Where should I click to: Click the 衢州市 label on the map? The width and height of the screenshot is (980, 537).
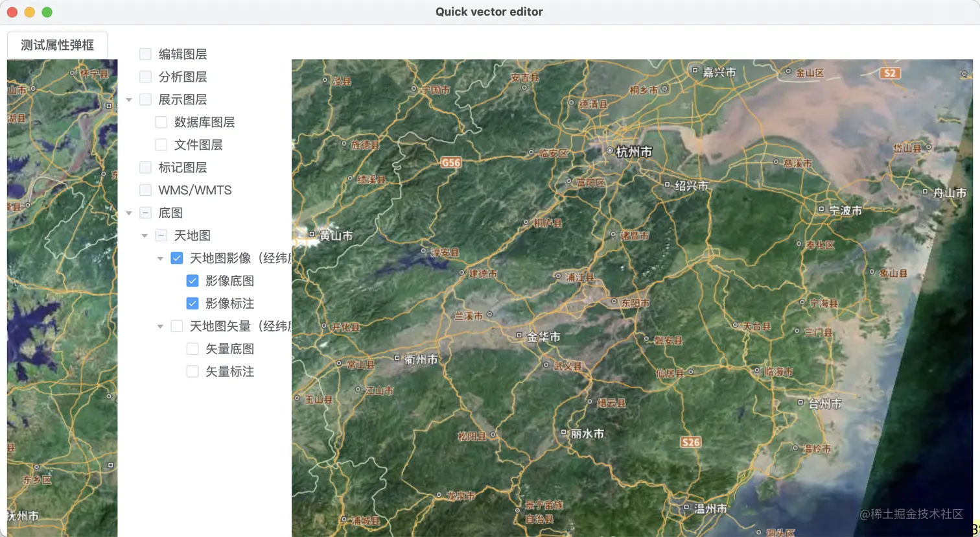coord(421,359)
